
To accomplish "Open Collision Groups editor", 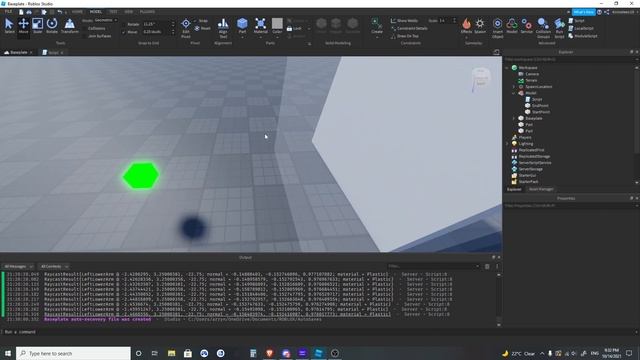I will click(543, 27).
